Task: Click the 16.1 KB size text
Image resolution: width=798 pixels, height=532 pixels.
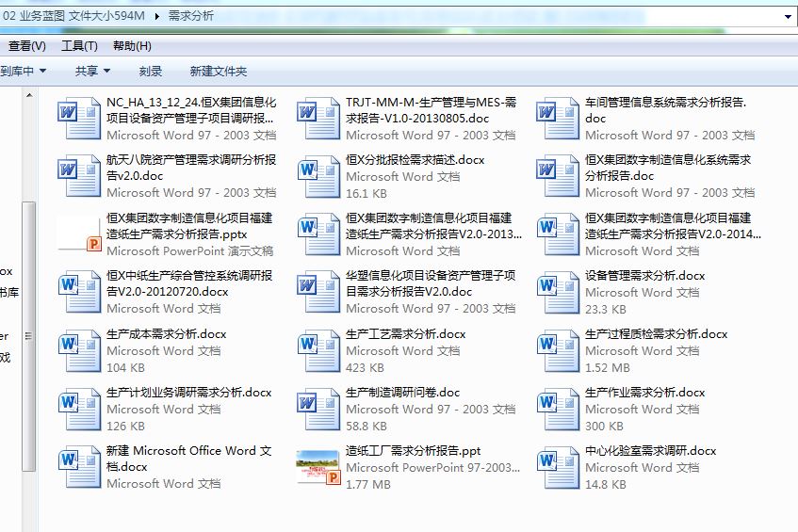Action: point(366,194)
